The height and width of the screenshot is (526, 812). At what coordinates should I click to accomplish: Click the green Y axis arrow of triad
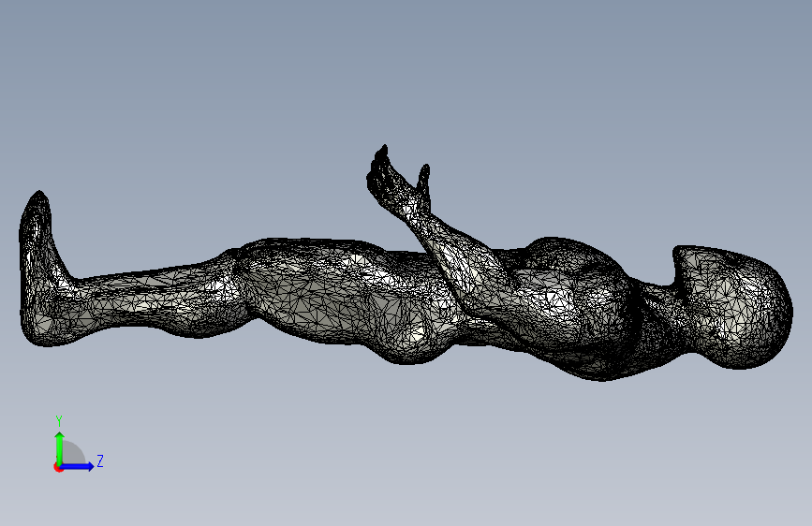[x=60, y=447]
